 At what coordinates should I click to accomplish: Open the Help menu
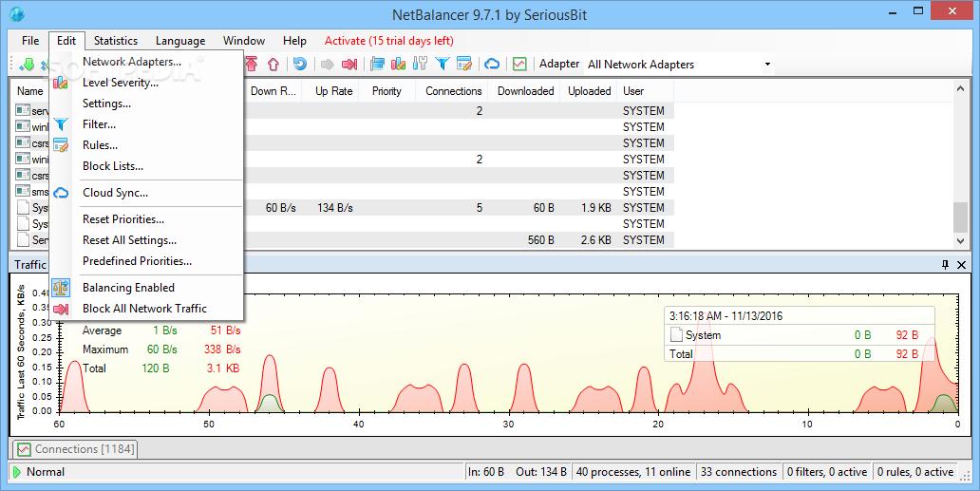(x=294, y=41)
